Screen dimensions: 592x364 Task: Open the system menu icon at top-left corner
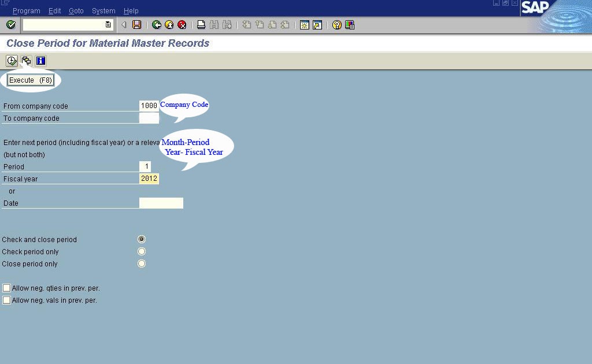(5, 3)
